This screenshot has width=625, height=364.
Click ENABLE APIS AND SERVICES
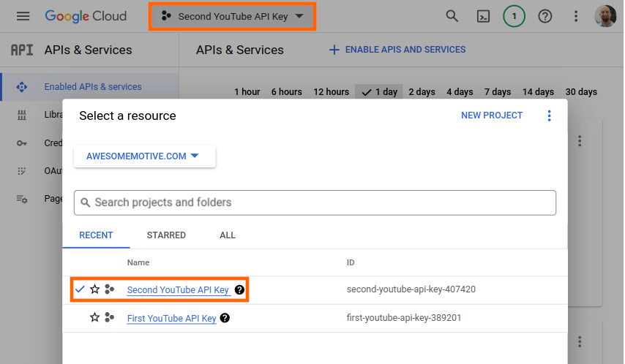point(397,50)
